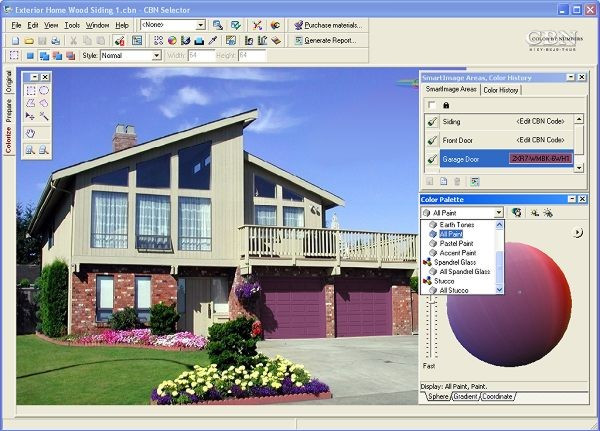The height and width of the screenshot is (431, 600).
Task: Click the zoom out magnifier in toolbox
Action: 44,150
